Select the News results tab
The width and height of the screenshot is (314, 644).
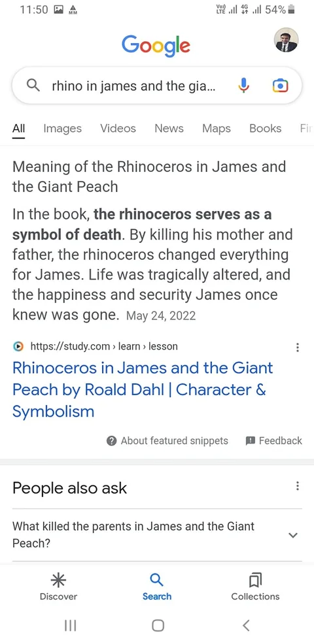(x=169, y=129)
